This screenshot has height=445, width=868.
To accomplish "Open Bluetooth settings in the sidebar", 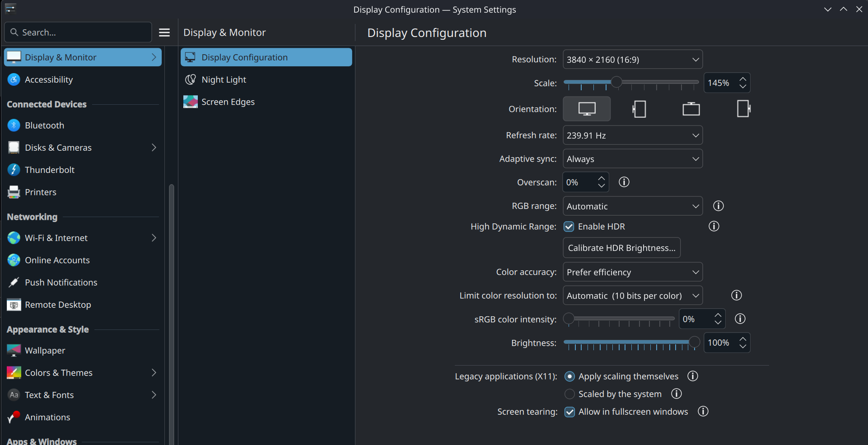I will click(x=44, y=125).
